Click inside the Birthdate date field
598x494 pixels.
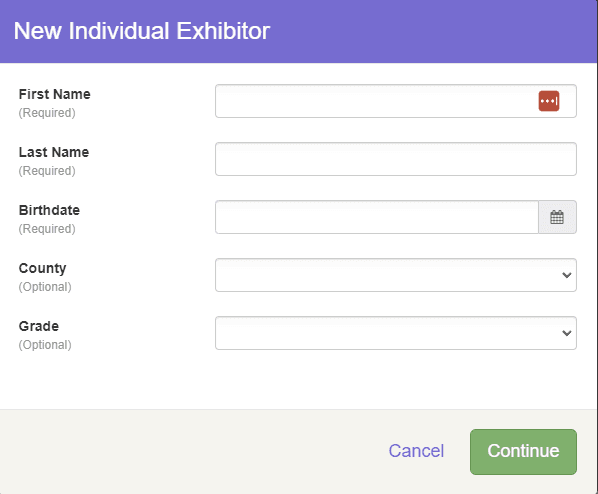pos(377,217)
